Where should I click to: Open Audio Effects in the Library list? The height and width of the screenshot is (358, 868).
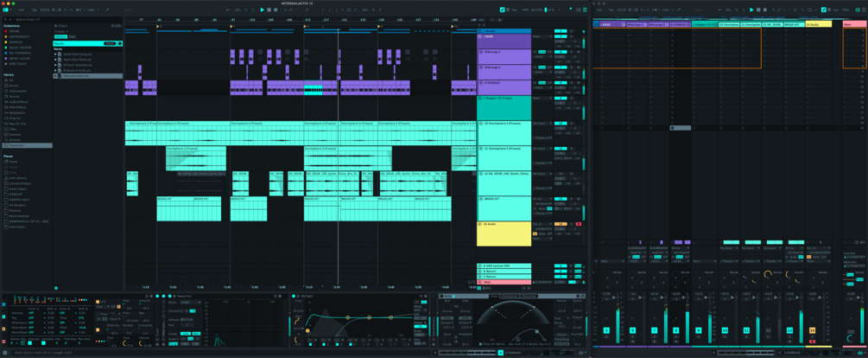pyautogui.click(x=18, y=102)
